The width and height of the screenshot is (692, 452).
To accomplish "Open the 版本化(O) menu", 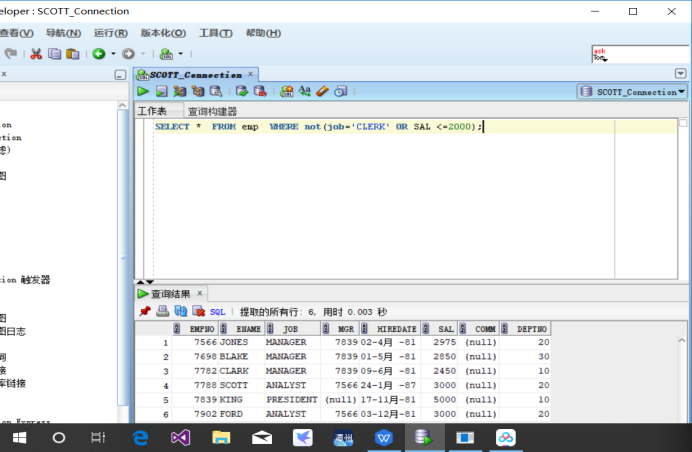I will click(x=163, y=33).
